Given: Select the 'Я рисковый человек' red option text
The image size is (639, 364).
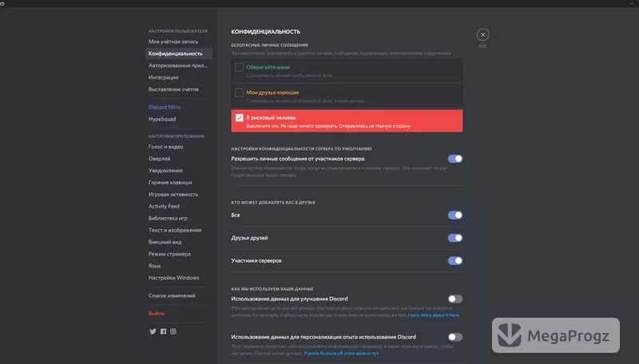Looking at the screenshot, I should tap(271, 117).
